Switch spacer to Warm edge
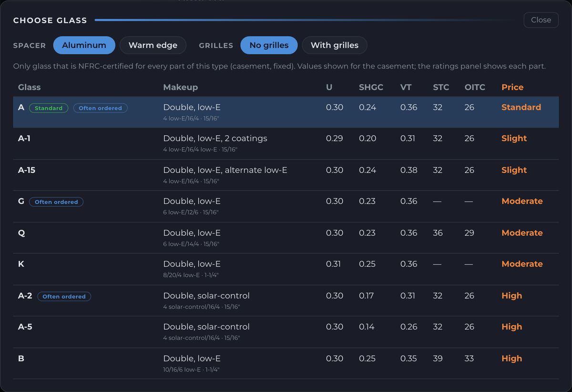 (153, 45)
